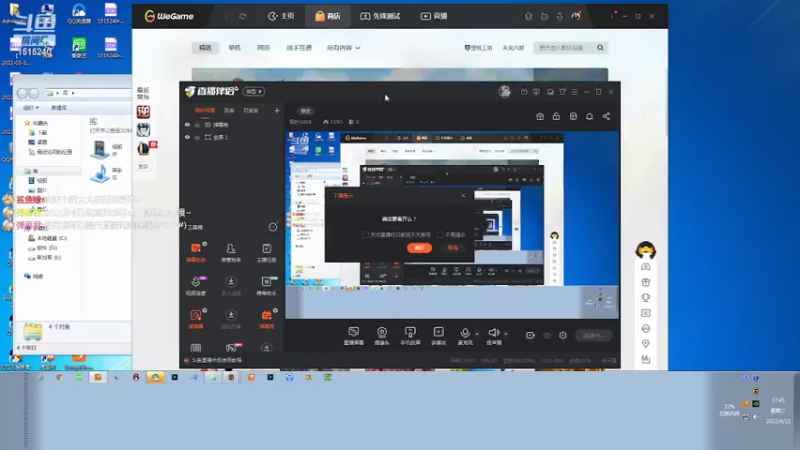
Task: Select the 单机 tab in WeGame store
Action: (234, 47)
